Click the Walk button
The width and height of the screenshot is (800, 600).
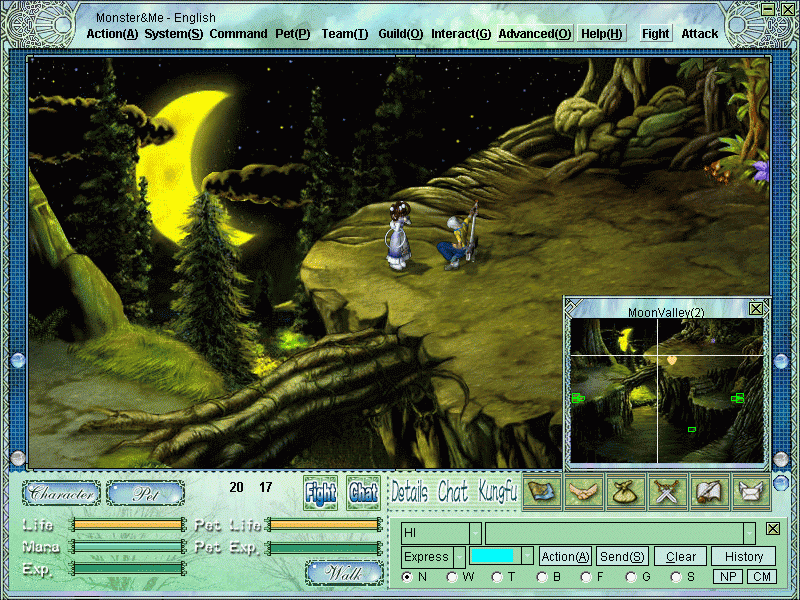[344, 572]
